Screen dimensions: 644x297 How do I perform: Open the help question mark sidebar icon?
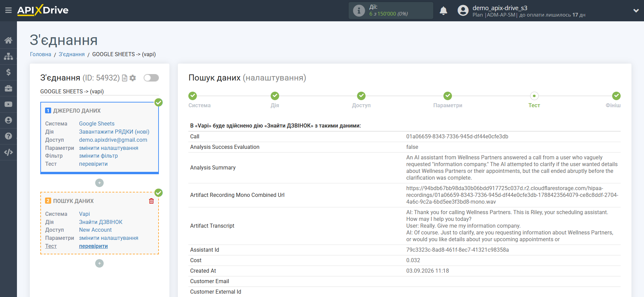tap(8, 136)
